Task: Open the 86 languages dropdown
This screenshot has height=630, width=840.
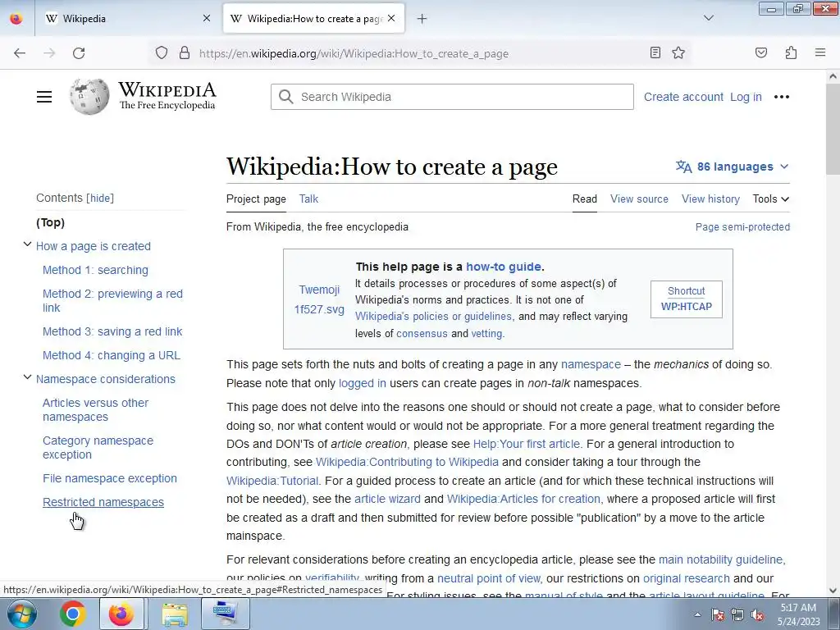Action: click(733, 167)
